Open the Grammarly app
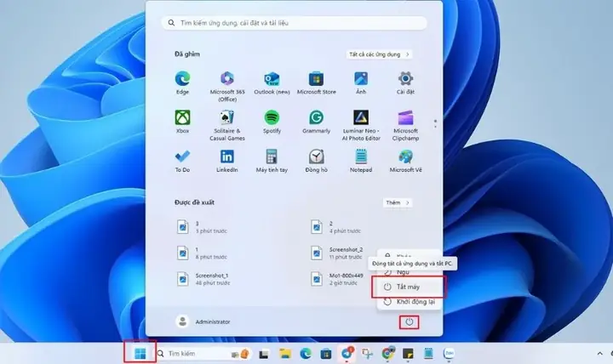 [x=316, y=122]
